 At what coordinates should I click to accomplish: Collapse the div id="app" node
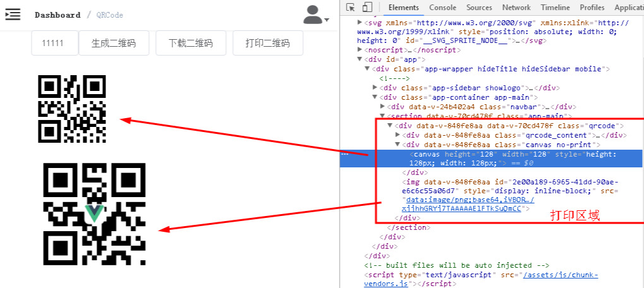tap(360, 59)
